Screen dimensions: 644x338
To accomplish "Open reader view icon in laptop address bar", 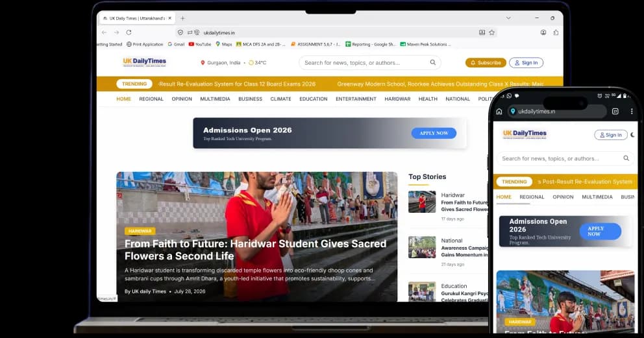I will 482,32.
